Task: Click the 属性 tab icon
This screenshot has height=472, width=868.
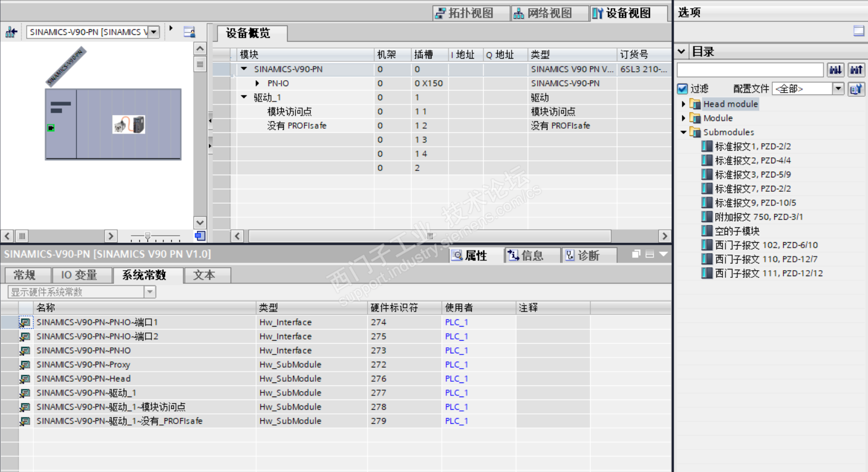Action: pyautogui.click(x=457, y=256)
